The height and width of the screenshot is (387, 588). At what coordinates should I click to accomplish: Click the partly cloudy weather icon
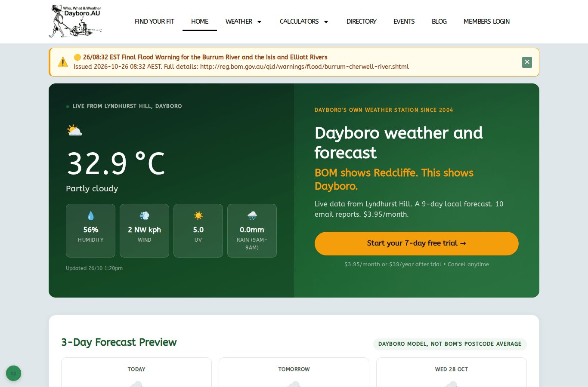tap(74, 130)
